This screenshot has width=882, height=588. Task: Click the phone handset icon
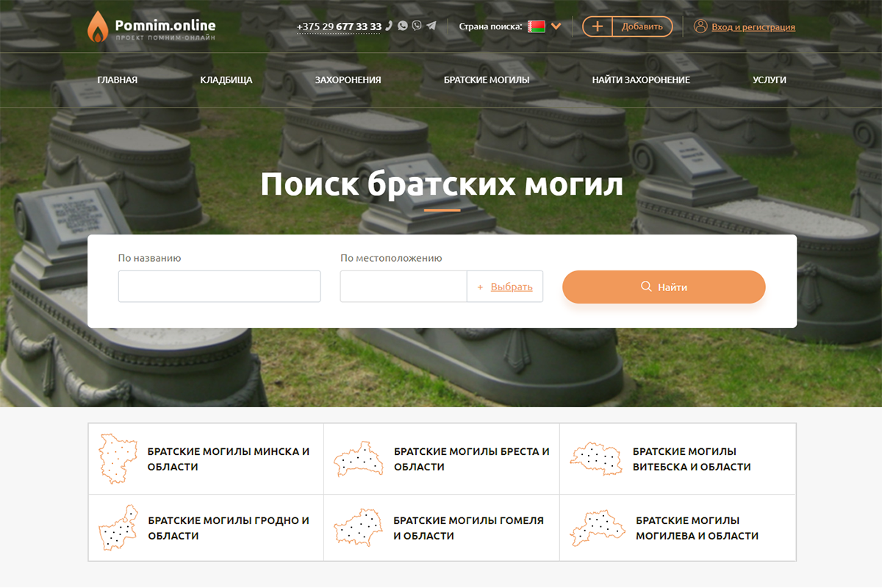pyautogui.click(x=389, y=26)
